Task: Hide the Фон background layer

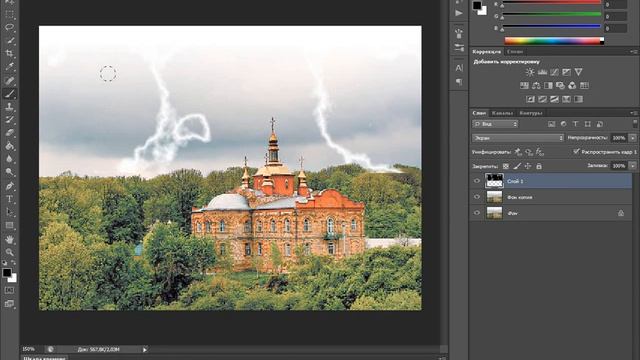Action: pyautogui.click(x=477, y=213)
